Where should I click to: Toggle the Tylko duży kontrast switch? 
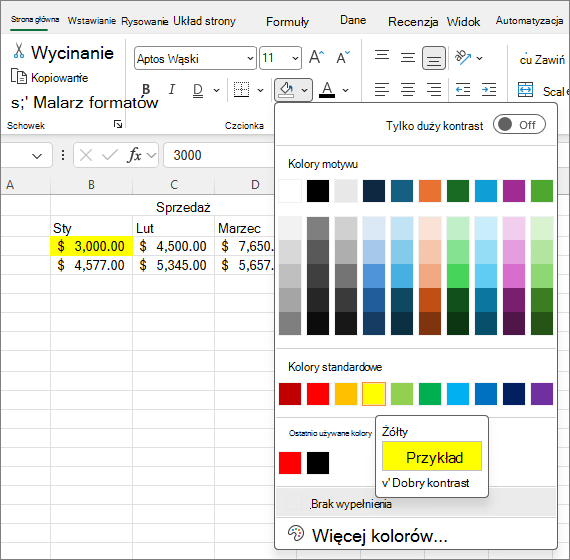click(x=519, y=125)
